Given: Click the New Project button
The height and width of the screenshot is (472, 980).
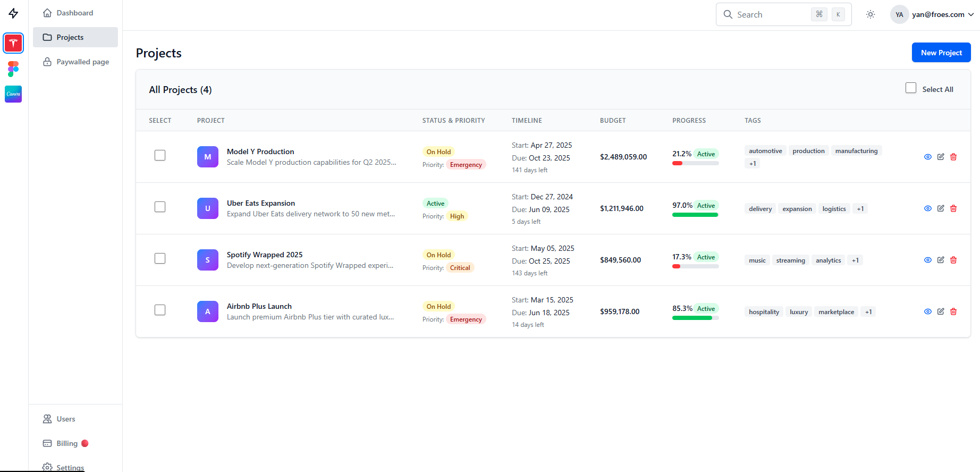Looking at the screenshot, I should (x=941, y=53).
